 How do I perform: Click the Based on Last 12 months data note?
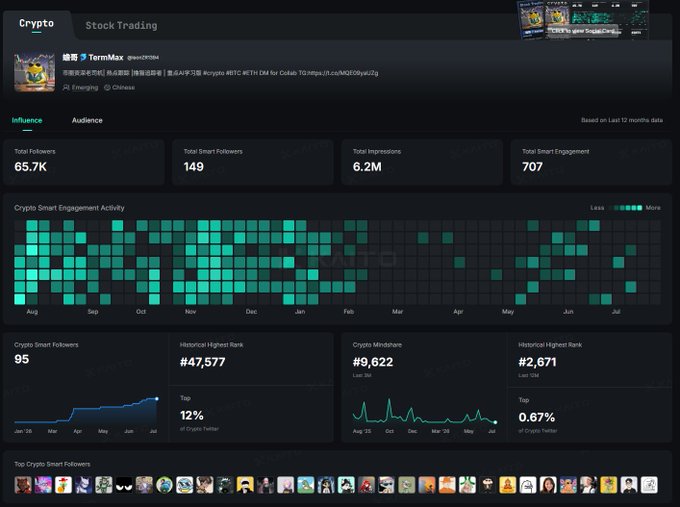pos(622,120)
